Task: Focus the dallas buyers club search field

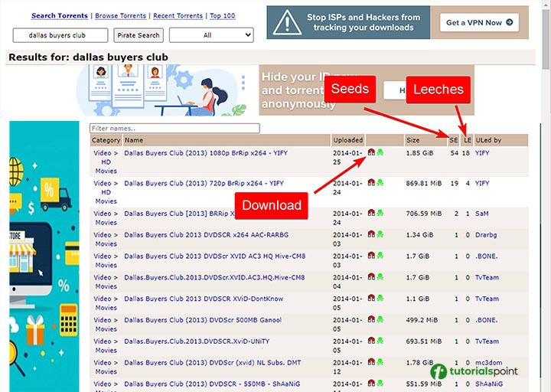Action: 60,35
